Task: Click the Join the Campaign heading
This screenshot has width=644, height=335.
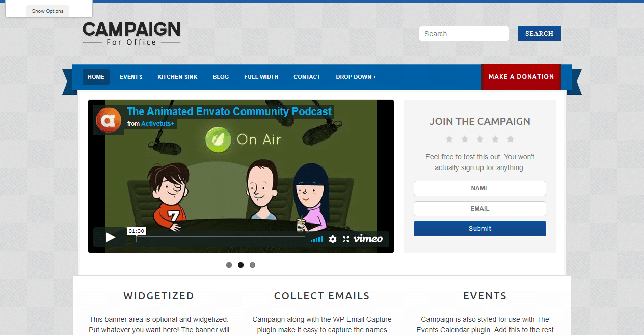Action: pos(480,121)
